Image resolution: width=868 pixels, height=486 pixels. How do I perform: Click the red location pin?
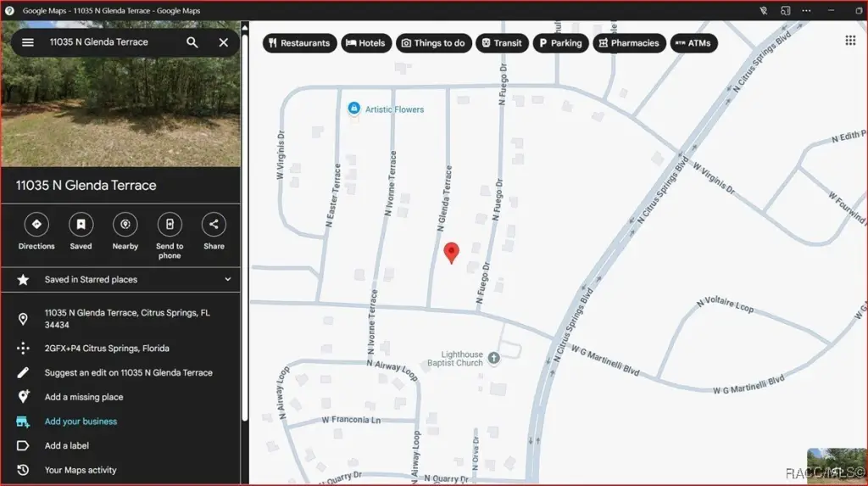tap(452, 252)
